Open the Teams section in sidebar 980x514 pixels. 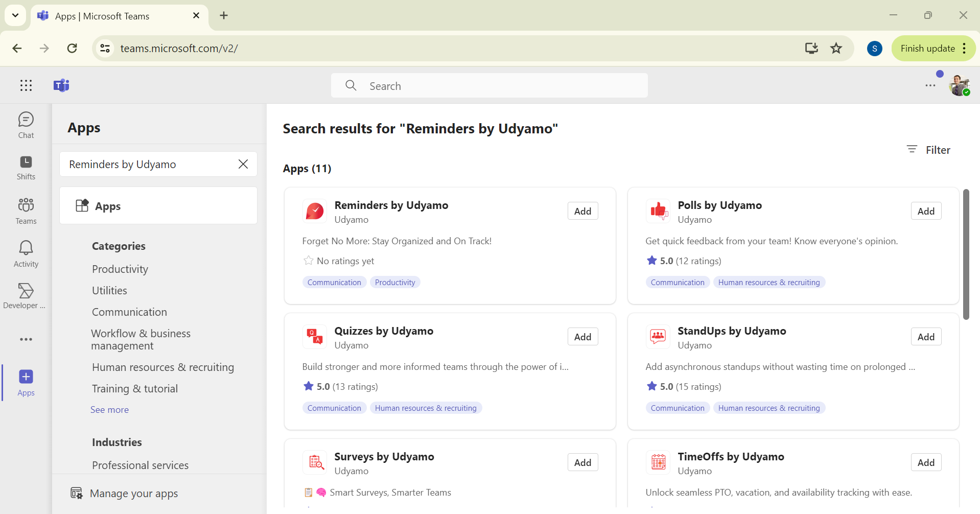pos(26,211)
